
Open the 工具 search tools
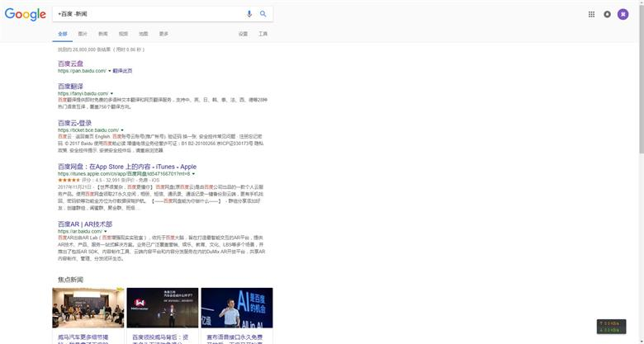click(263, 34)
